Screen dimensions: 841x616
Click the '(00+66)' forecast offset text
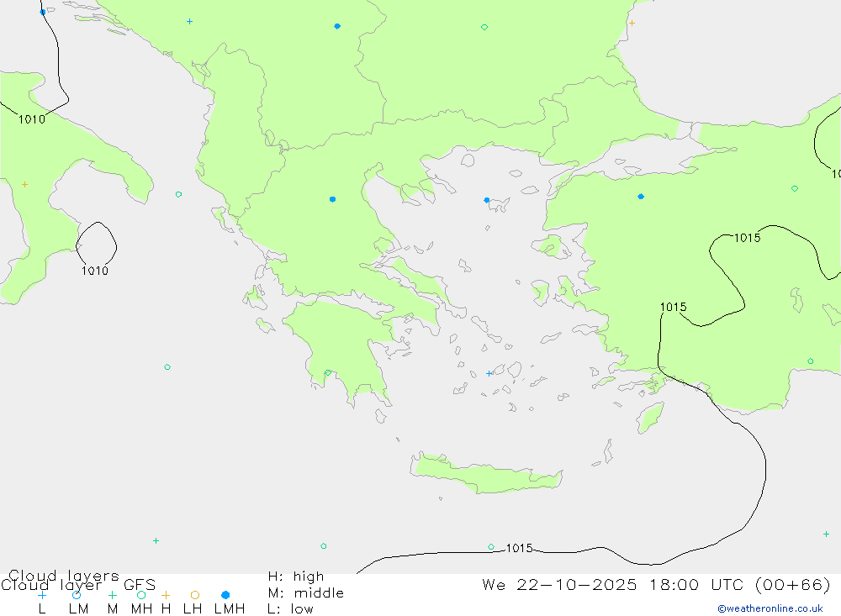tap(793, 584)
